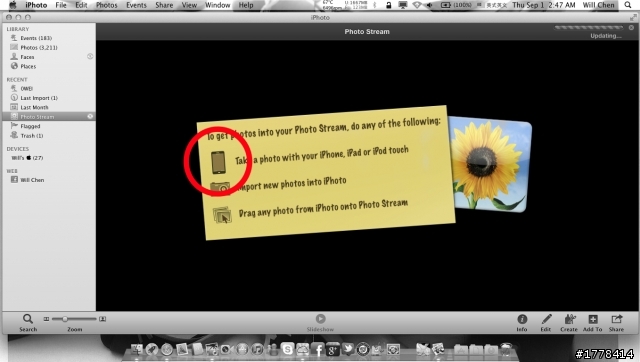Open the Apple menu
This screenshot has height=362, width=640.
pos(13,5)
